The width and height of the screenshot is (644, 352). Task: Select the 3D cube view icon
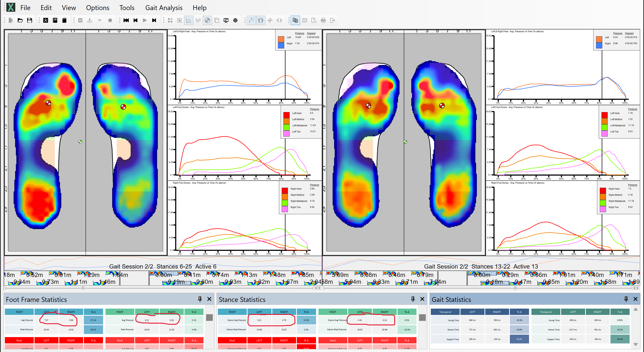pyautogui.click(x=217, y=20)
